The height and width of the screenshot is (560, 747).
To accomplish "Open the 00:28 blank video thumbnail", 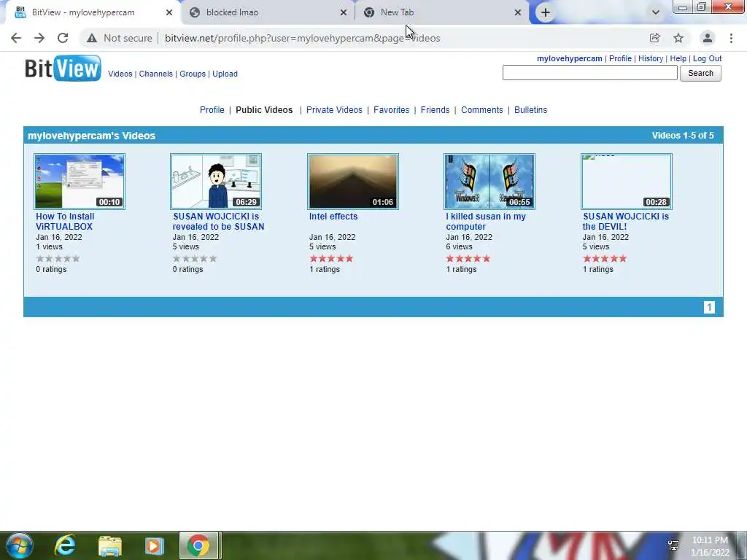I will [627, 182].
